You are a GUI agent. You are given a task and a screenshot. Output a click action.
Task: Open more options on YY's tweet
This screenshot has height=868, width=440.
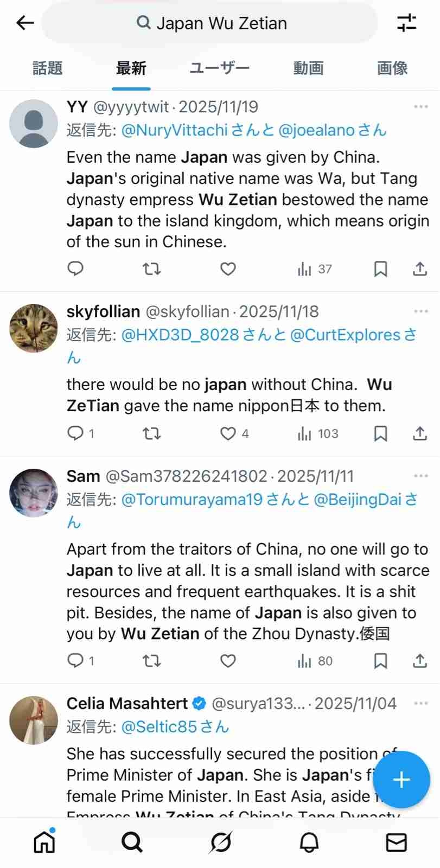(x=421, y=107)
